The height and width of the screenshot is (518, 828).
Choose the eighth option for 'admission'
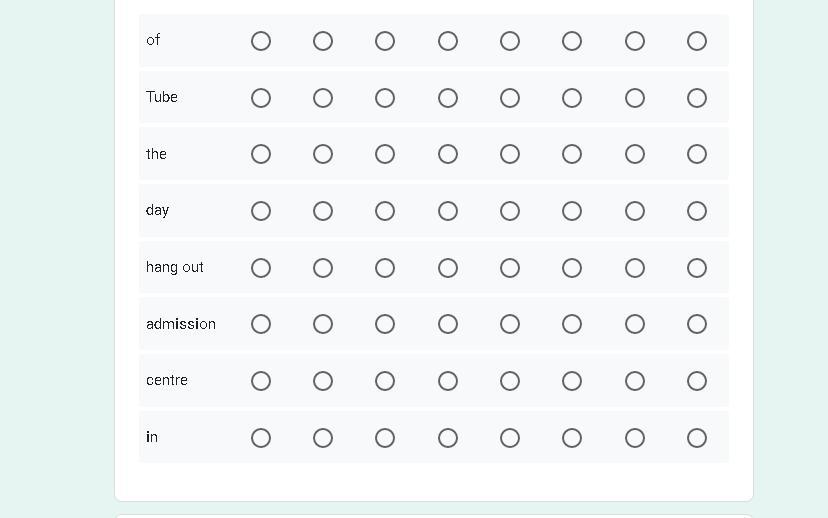click(697, 324)
